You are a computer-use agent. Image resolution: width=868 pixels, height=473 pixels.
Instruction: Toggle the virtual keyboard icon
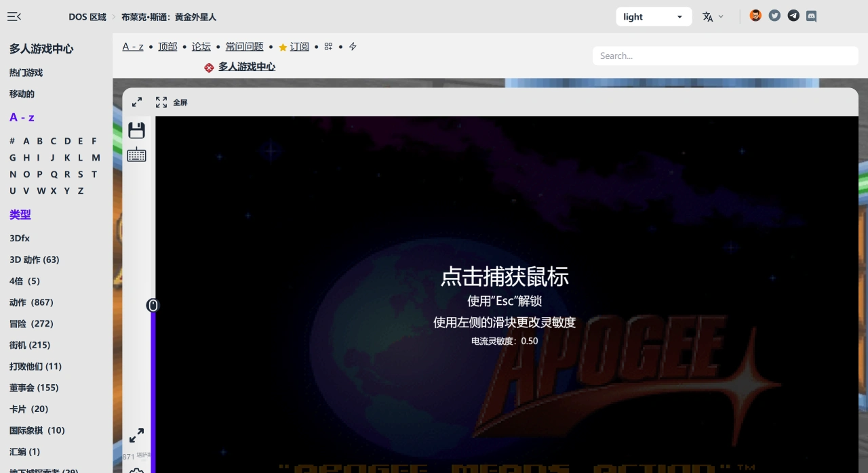tap(136, 155)
